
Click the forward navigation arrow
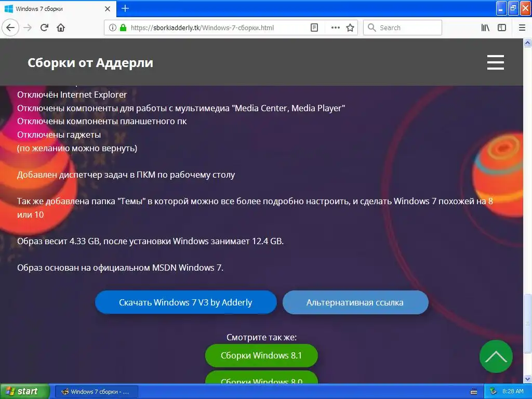(x=28, y=28)
